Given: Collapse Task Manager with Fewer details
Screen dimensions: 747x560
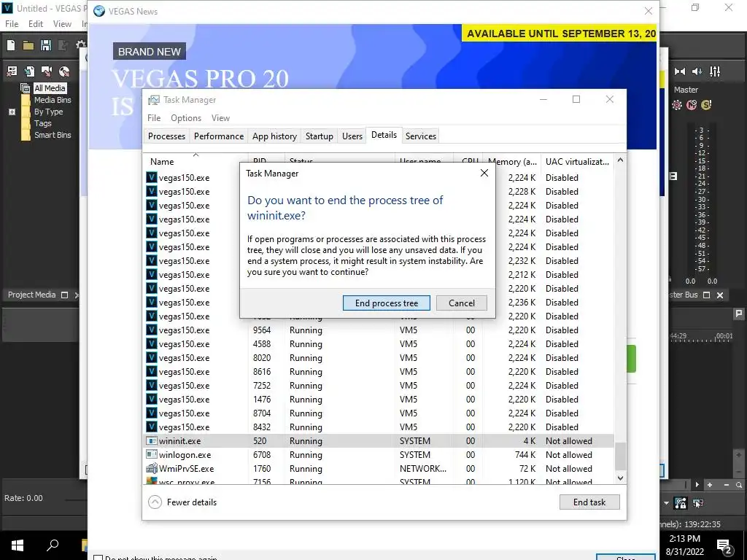Looking at the screenshot, I should click(182, 502).
